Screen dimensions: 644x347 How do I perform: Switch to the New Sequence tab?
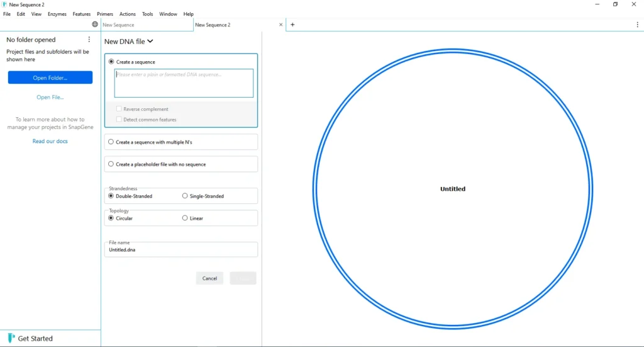click(x=146, y=25)
